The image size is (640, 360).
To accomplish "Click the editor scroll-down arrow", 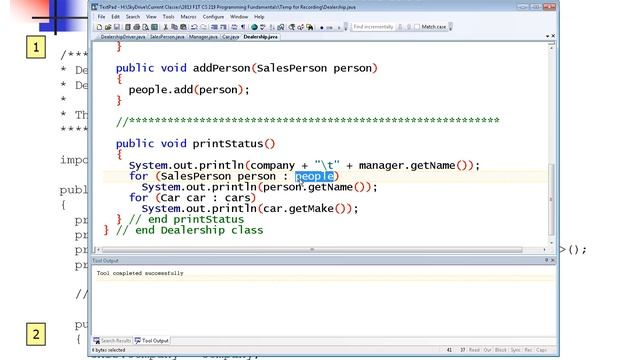I will [551, 242].
